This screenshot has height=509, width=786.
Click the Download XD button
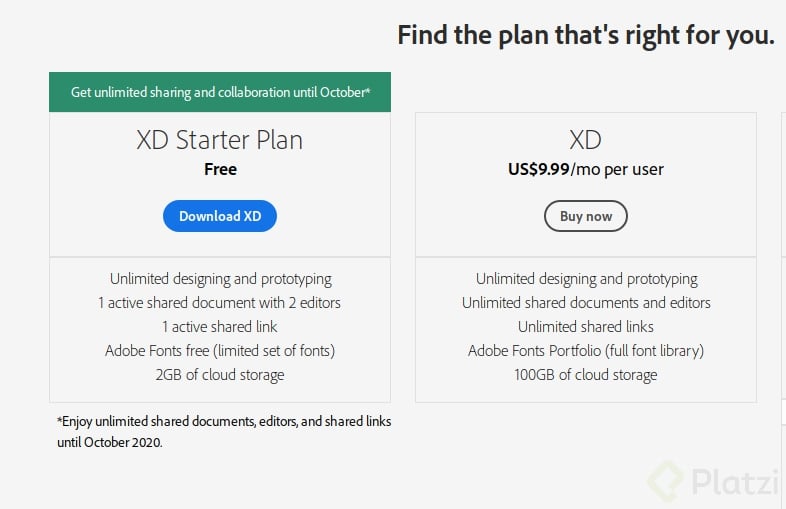[220, 216]
